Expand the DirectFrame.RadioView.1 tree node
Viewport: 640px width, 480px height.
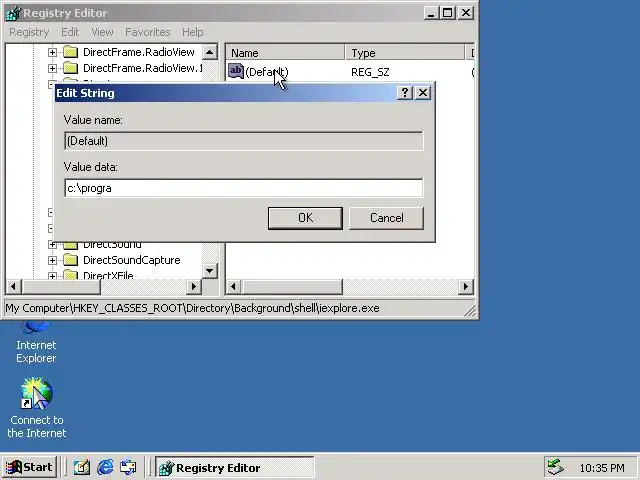[52, 68]
